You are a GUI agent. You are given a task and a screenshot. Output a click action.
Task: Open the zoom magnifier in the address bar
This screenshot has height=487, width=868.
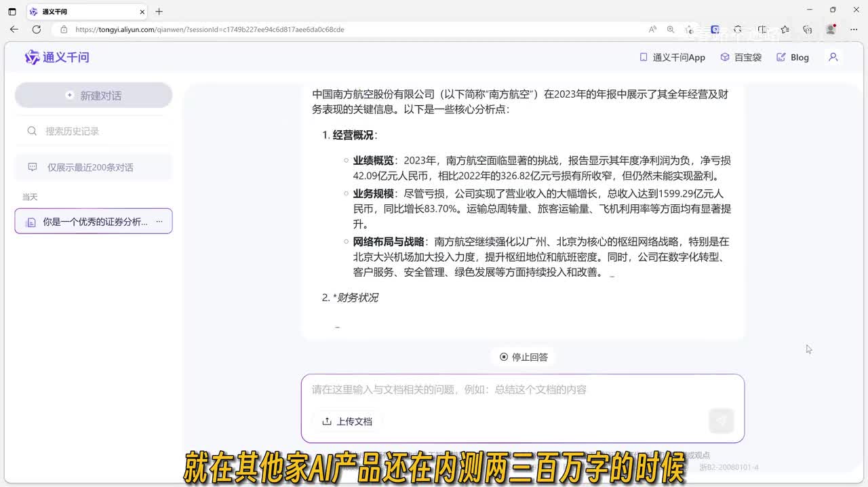(x=671, y=30)
